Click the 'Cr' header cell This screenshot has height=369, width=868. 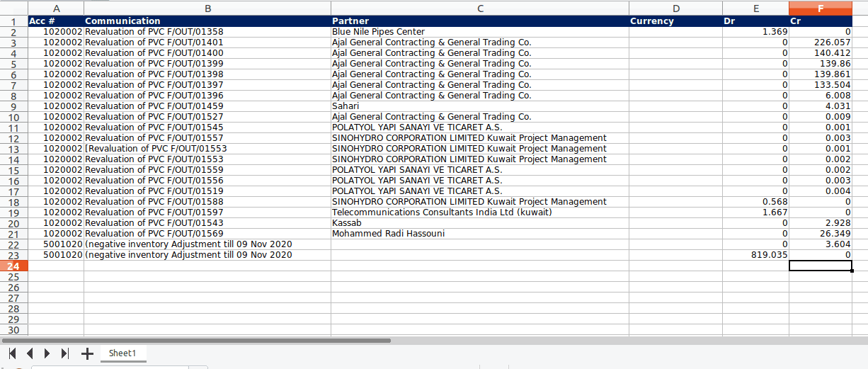coord(821,21)
